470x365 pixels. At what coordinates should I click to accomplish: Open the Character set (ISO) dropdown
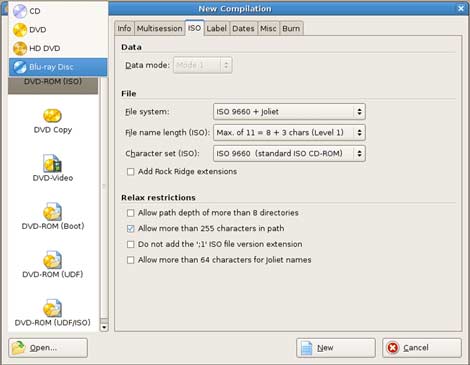(289, 153)
